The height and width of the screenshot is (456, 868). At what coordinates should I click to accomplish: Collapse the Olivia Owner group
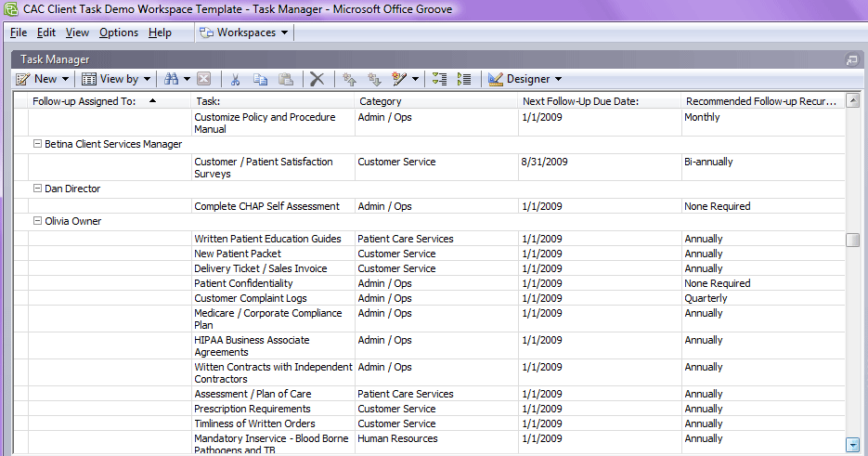point(37,220)
